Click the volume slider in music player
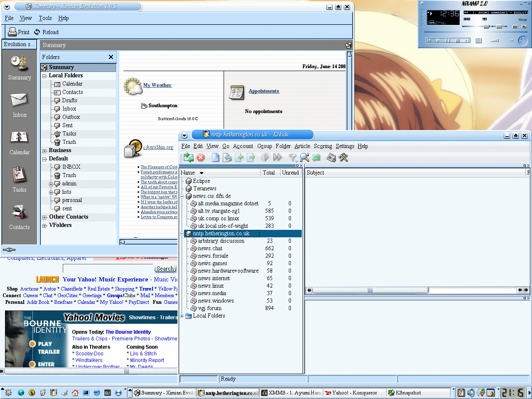Screen dimensions: 532x399 coord(486,27)
